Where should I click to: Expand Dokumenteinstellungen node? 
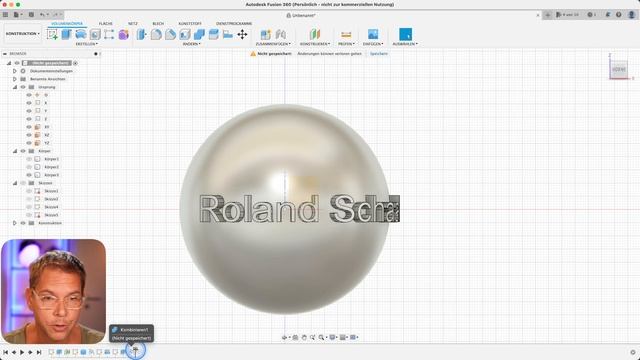point(15,71)
